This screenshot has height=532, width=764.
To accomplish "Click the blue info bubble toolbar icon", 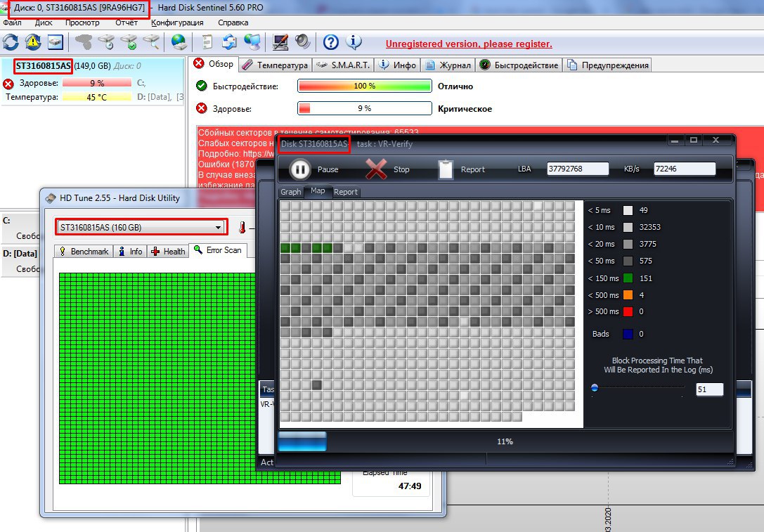I will click(354, 42).
